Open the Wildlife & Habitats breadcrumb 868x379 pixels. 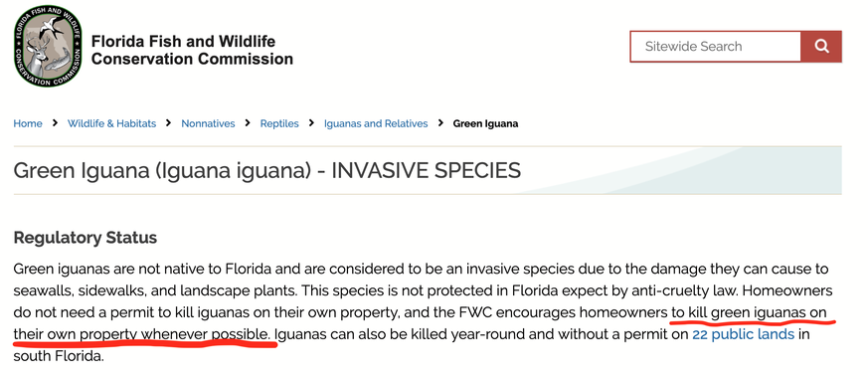tap(111, 123)
